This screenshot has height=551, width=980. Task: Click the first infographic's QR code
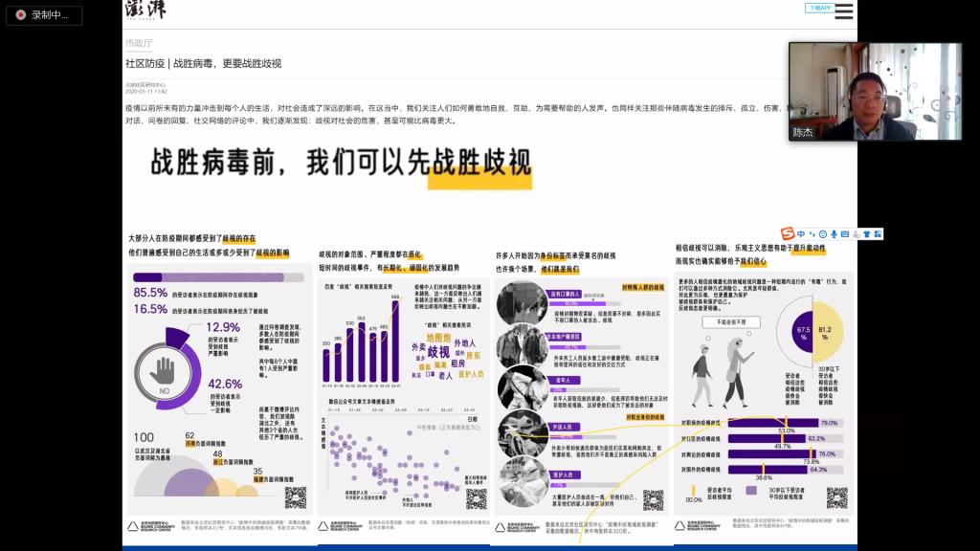point(296,497)
